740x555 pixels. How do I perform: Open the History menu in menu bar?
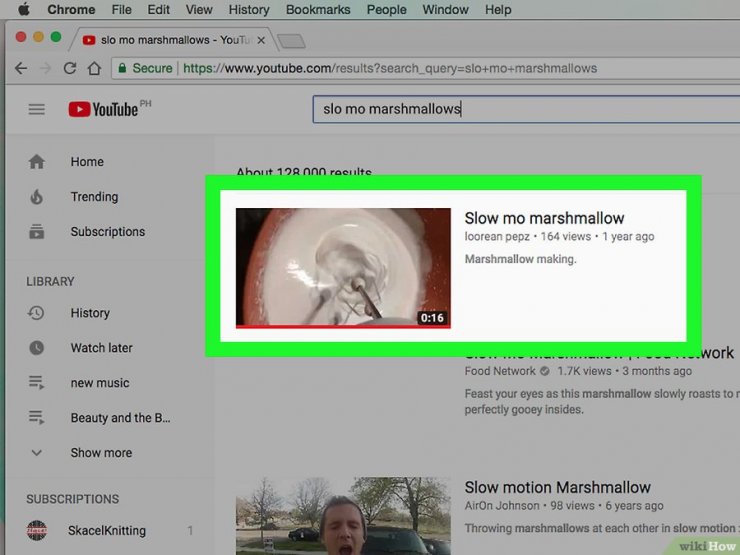pyautogui.click(x=249, y=9)
